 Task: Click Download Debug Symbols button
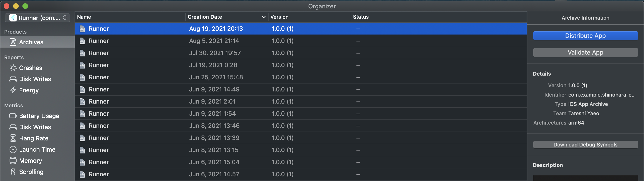coord(585,145)
